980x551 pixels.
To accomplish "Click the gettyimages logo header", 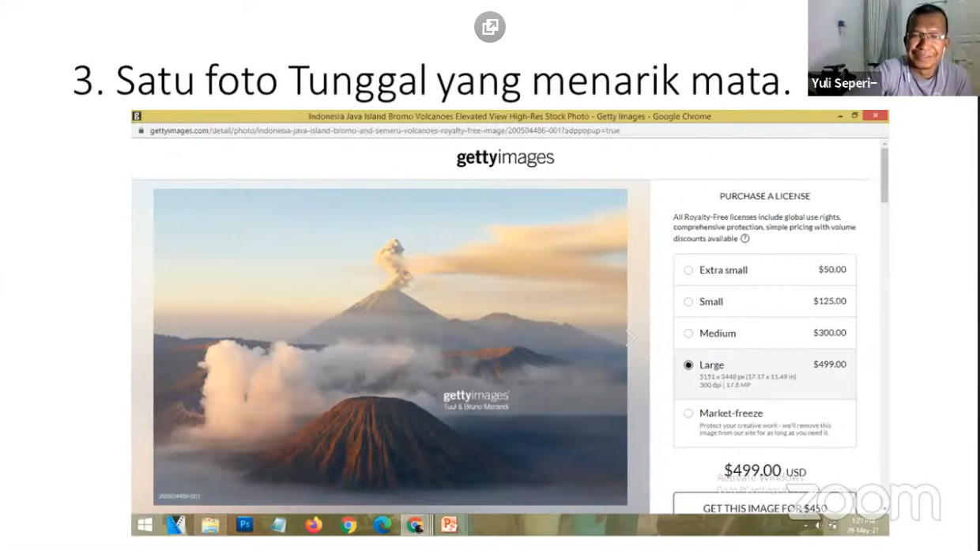I will pos(505,158).
